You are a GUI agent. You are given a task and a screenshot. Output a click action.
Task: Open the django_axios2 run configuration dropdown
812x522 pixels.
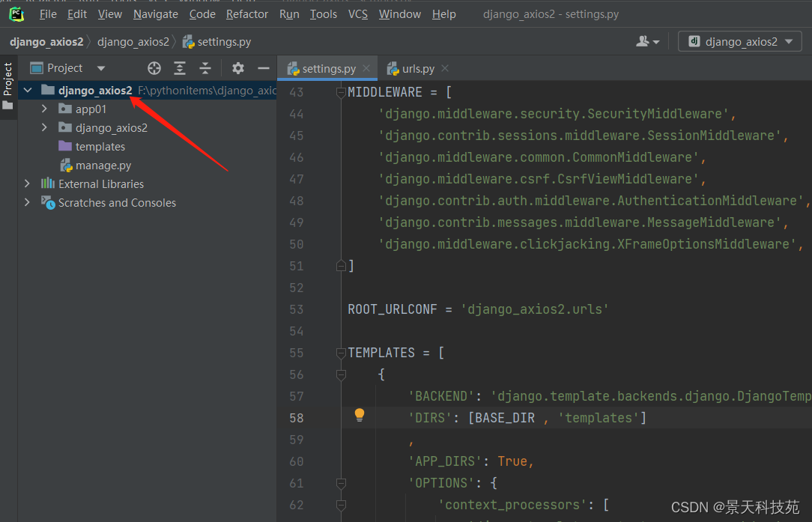[x=739, y=41]
